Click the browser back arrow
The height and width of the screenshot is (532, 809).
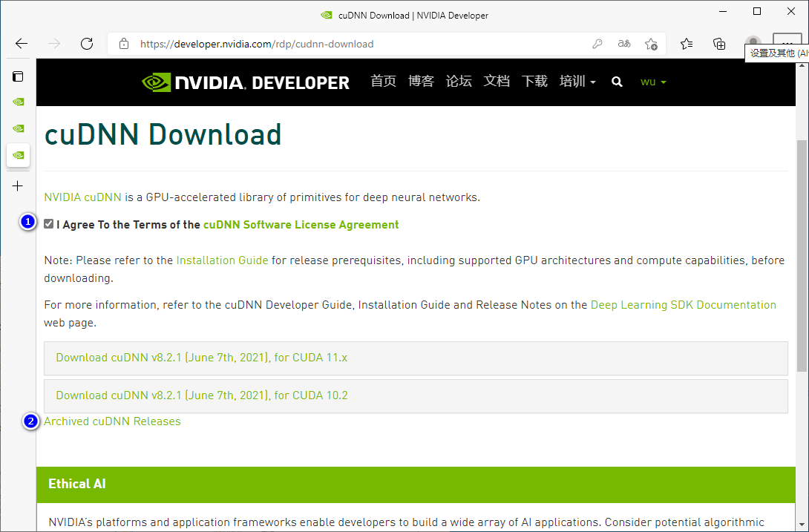(x=22, y=44)
